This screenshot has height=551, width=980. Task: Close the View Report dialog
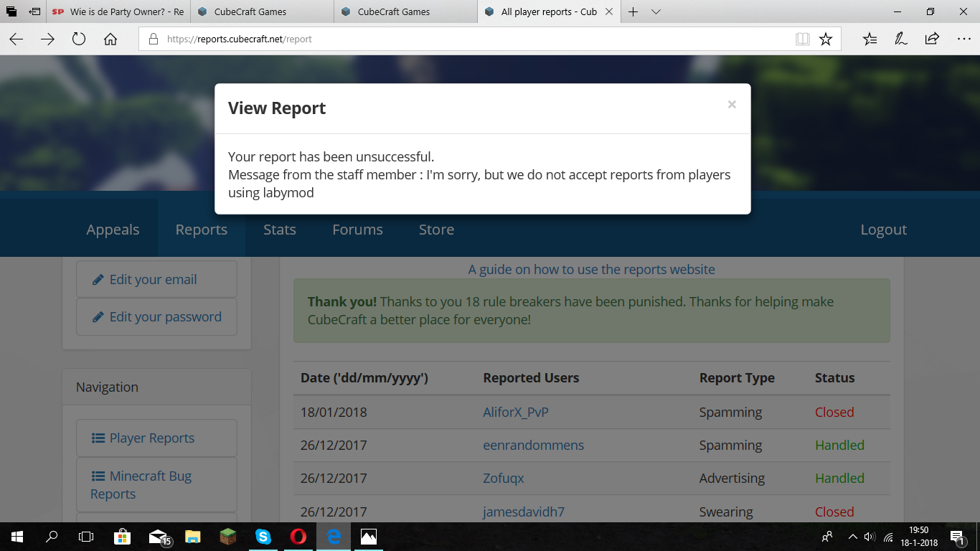coord(732,105)
